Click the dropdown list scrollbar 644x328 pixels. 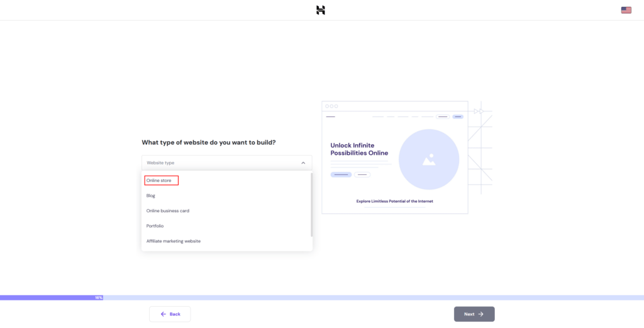pos(311,205)
